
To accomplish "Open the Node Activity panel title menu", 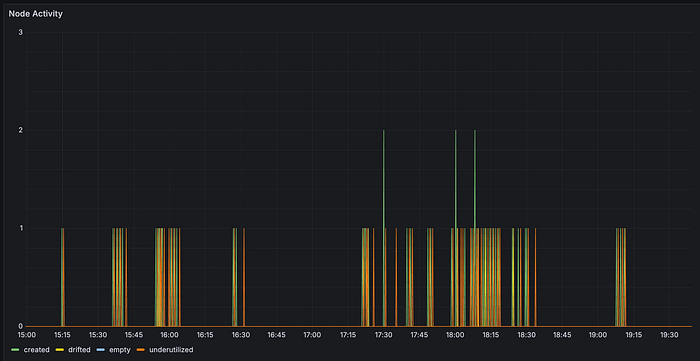I will click(36, 14).
